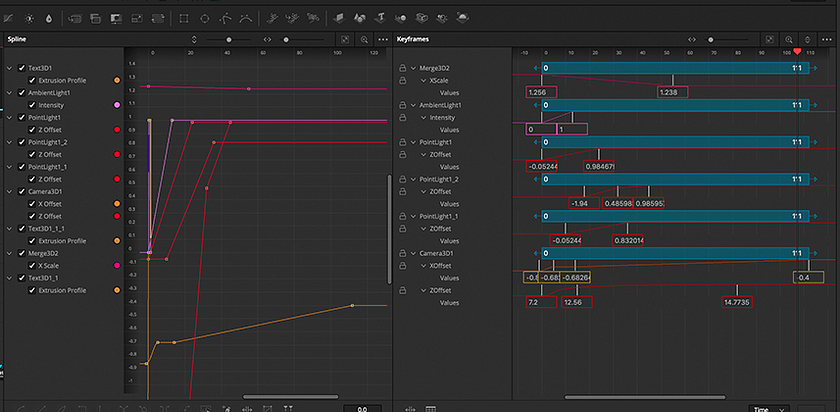This screenshot has height=412, width=840.
Task: Select ZOffset keyframe value 14.7735
Action: 737,302
